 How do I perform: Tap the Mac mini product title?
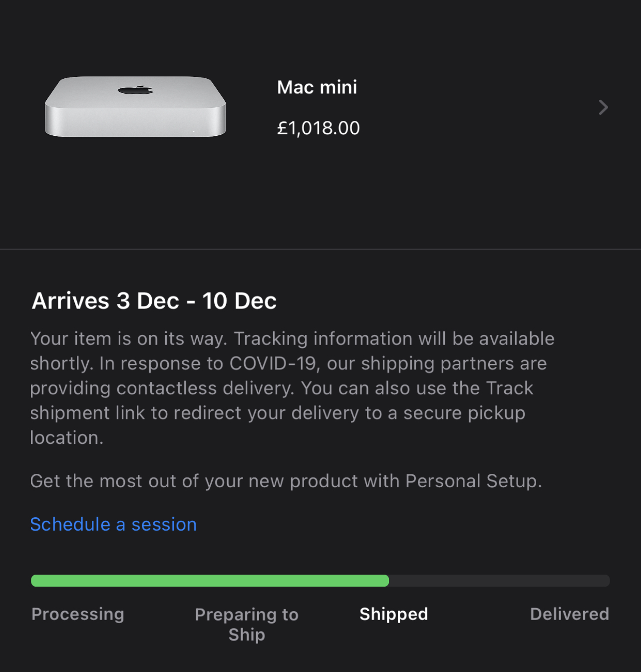[x=317, y=87]
